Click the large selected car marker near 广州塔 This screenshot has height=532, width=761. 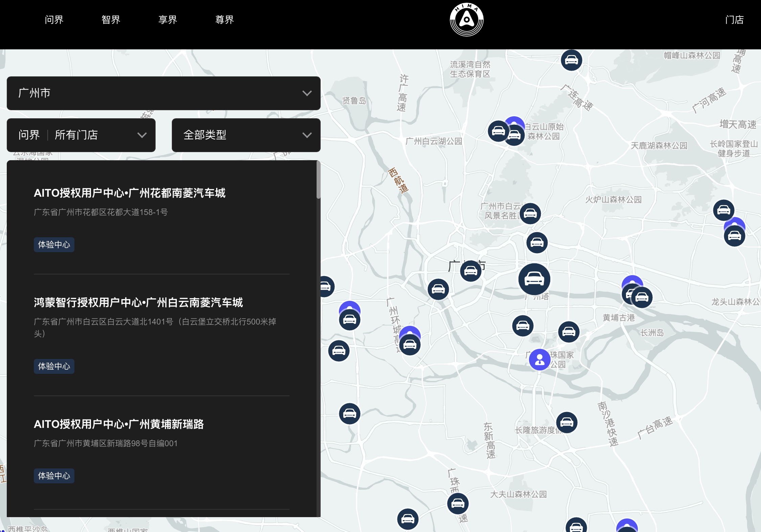point(534,279)
